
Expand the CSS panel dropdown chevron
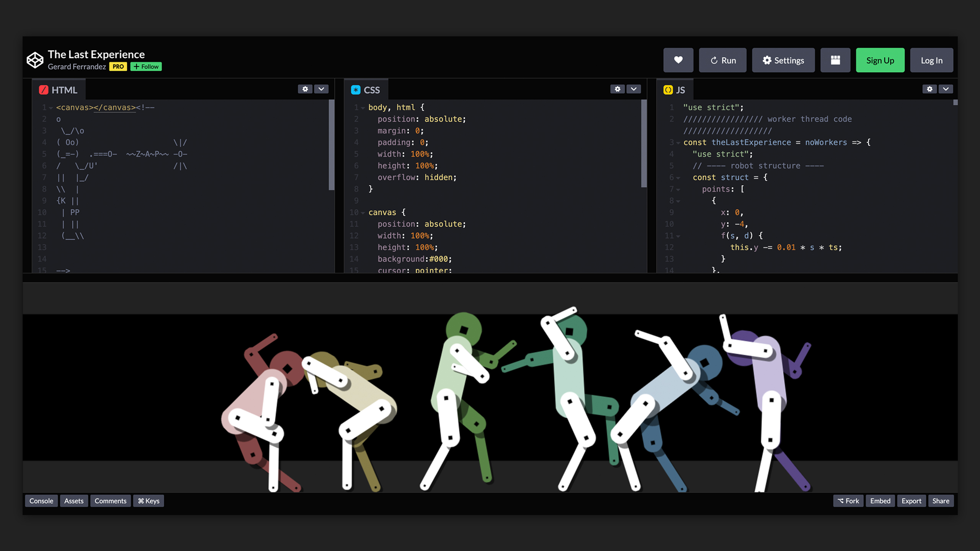tap(634, 89)
